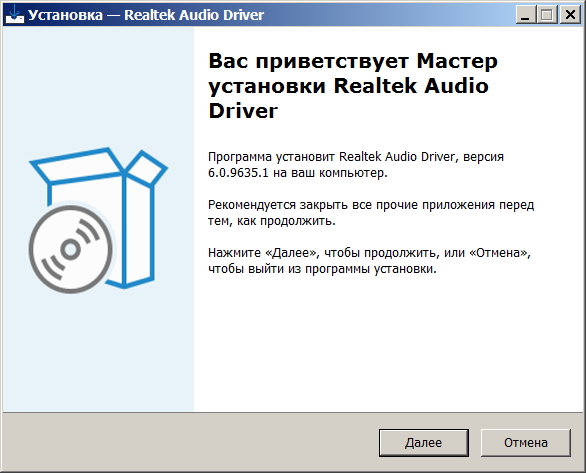
Task: Click the version number 6.0.9635.1
Action: tap(238, 173)
